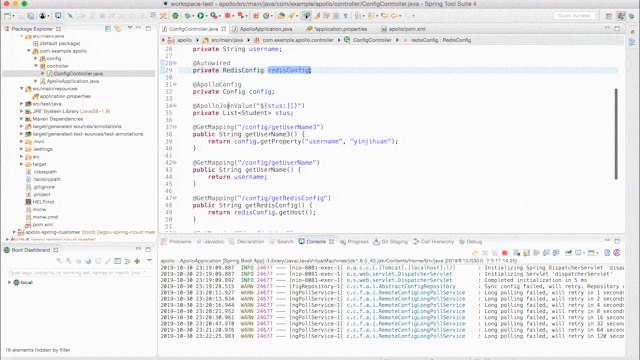640x360 pixels.
Task: Open the Git Staging tab
Action: 390,242
